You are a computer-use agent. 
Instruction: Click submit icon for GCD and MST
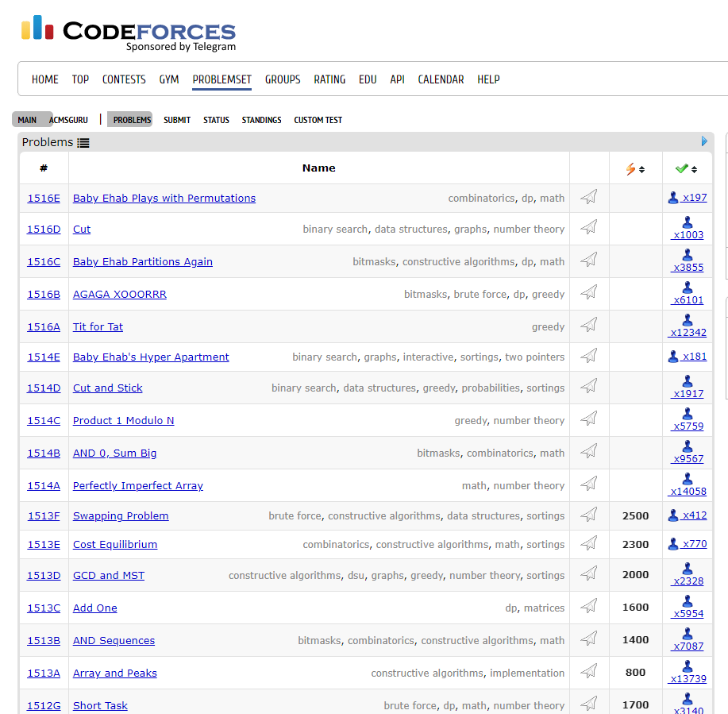tap(589, 573)
